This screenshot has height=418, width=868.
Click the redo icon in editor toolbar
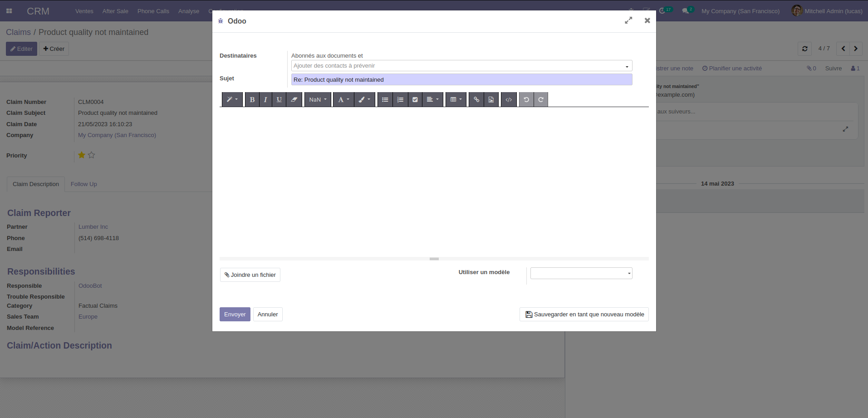point(541,99)
